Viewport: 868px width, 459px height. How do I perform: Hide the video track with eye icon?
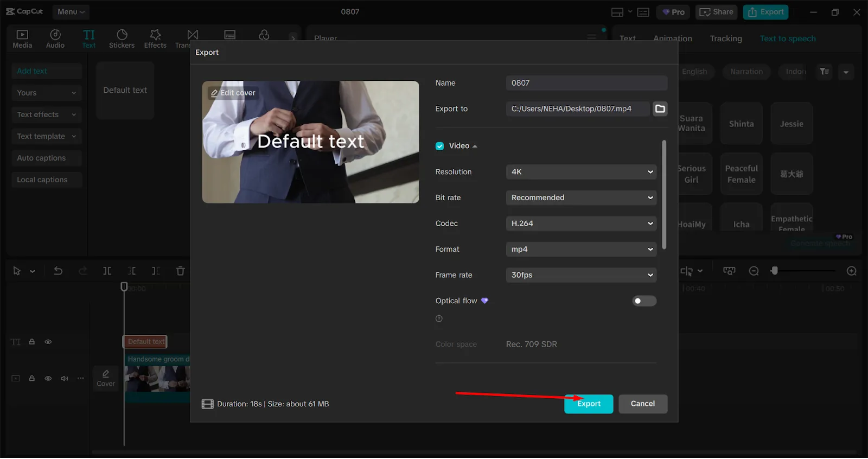pos(48,379)
